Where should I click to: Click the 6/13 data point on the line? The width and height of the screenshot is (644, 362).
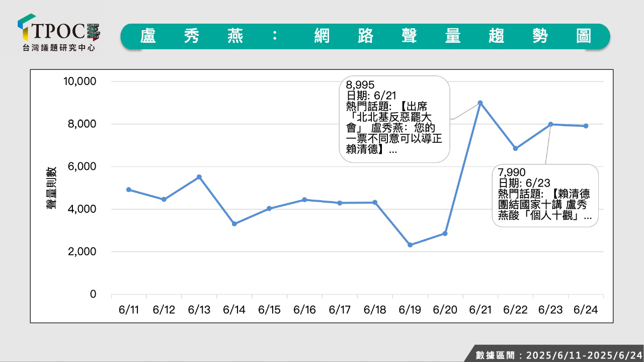[x=199, y=177]
